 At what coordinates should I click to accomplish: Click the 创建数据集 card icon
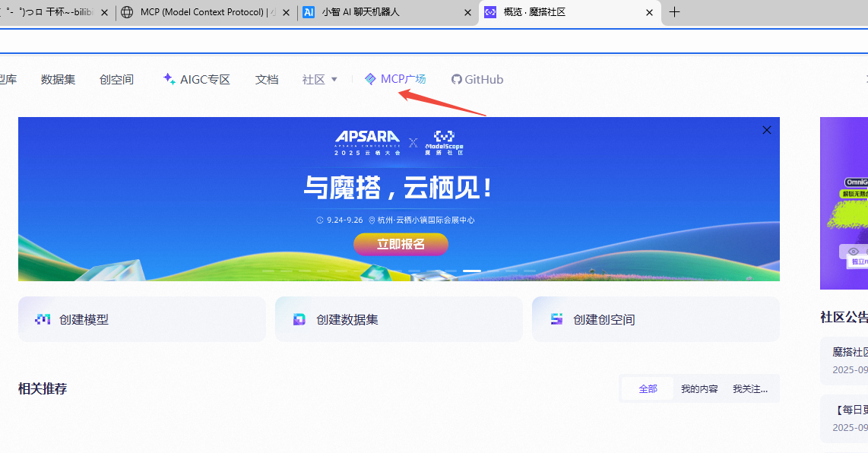pyautogui.click(x=299, y=319)
